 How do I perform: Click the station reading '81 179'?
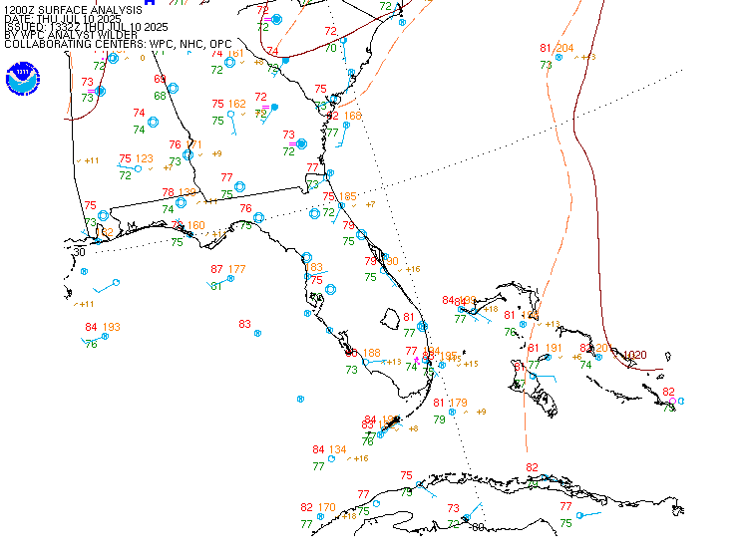(450, 403)
